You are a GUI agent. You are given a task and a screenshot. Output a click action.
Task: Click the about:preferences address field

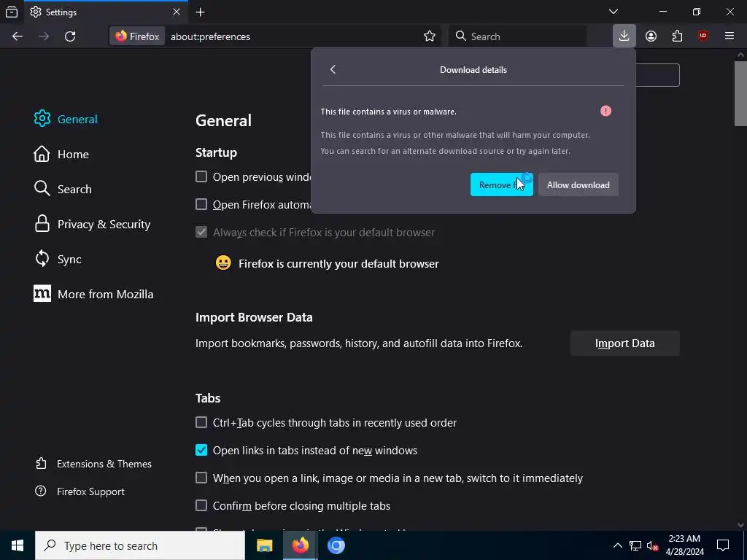tap(293, 36)
